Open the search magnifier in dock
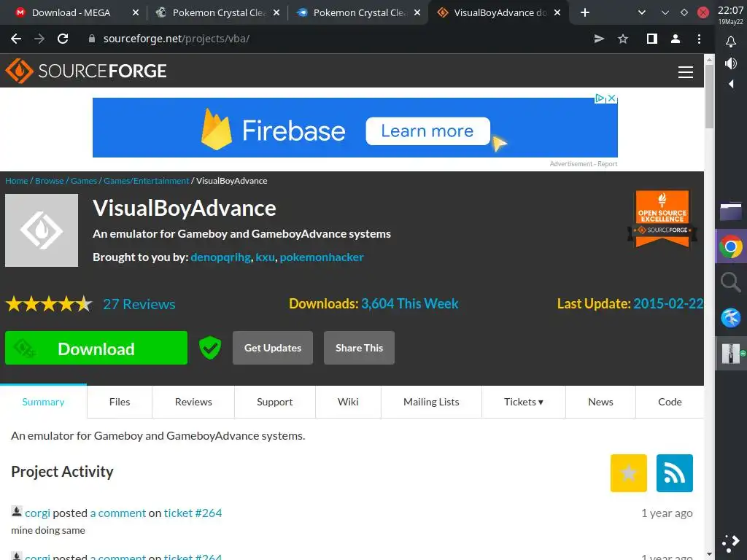 [x=731, y=282]
